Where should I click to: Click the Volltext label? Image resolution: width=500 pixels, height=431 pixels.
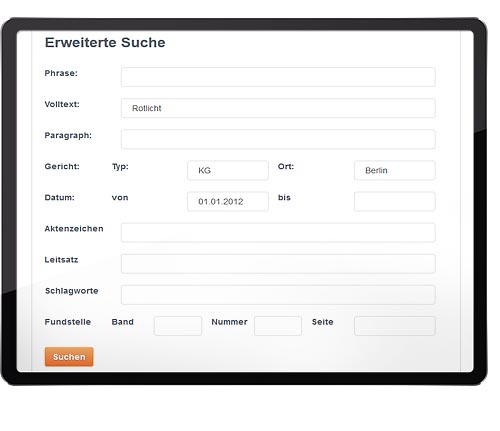tap(62, 104)
